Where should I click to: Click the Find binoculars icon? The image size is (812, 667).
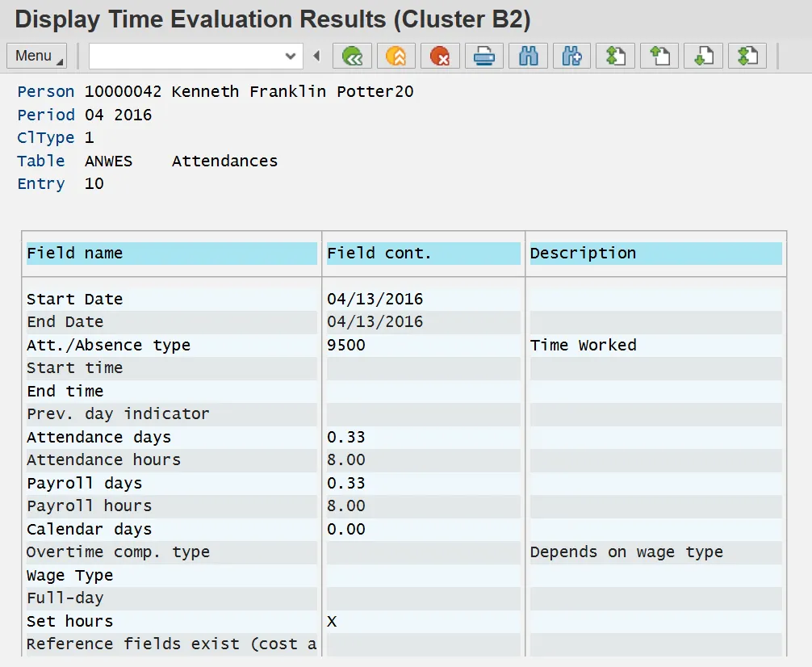(529, 57)
